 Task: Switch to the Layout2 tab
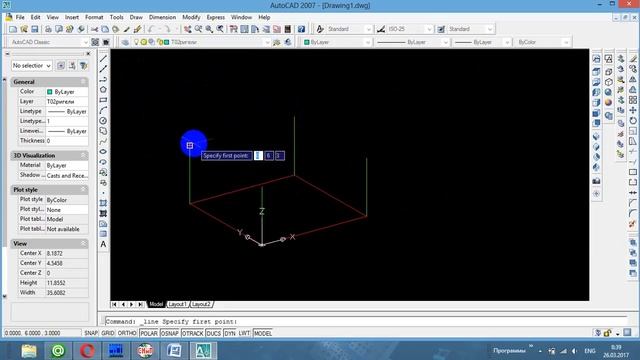pyautogui.click(x=201, y=304)
